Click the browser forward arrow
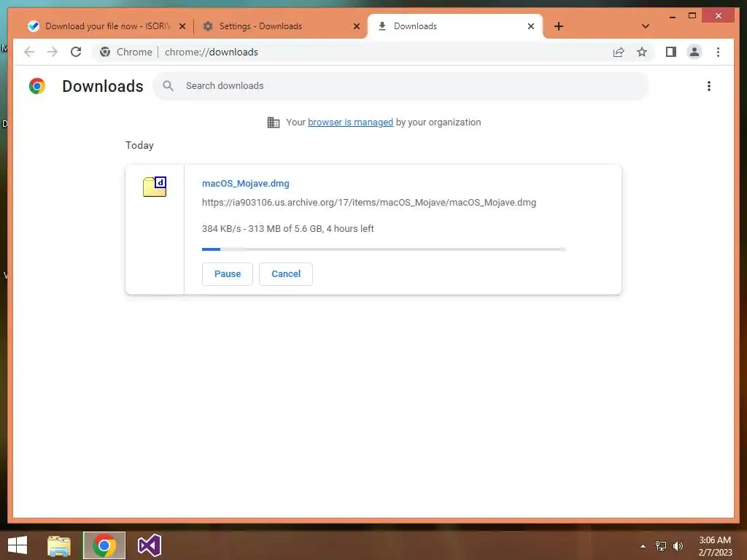This screenshot has height=560, width=747. [x=53, y=52]
